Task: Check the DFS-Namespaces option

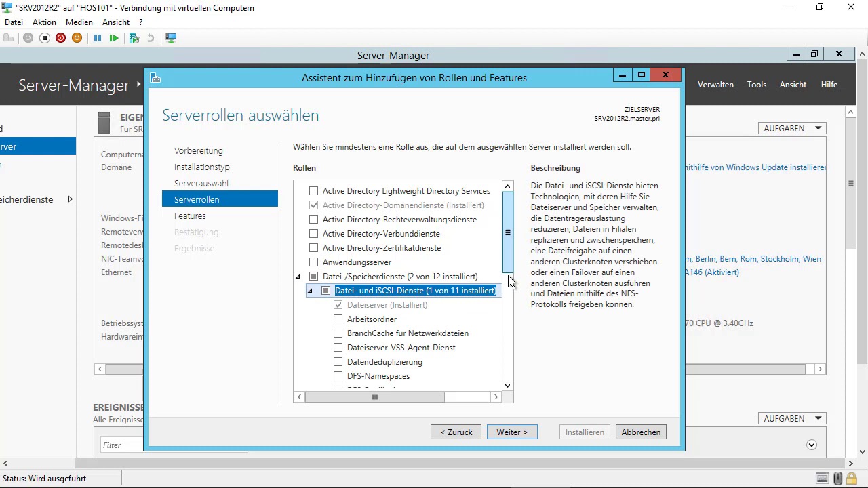Action: coord(338,376)
